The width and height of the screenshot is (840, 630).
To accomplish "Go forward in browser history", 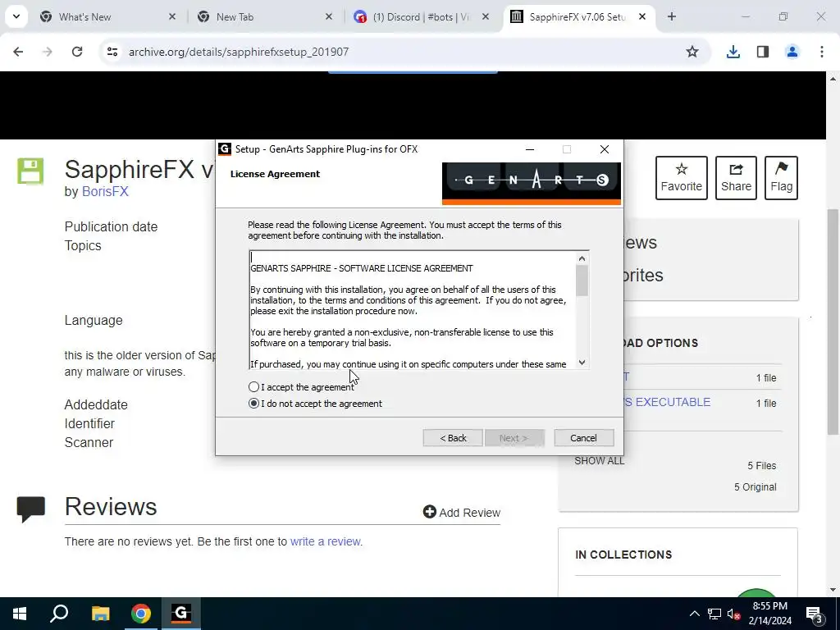I will (48, 52).
